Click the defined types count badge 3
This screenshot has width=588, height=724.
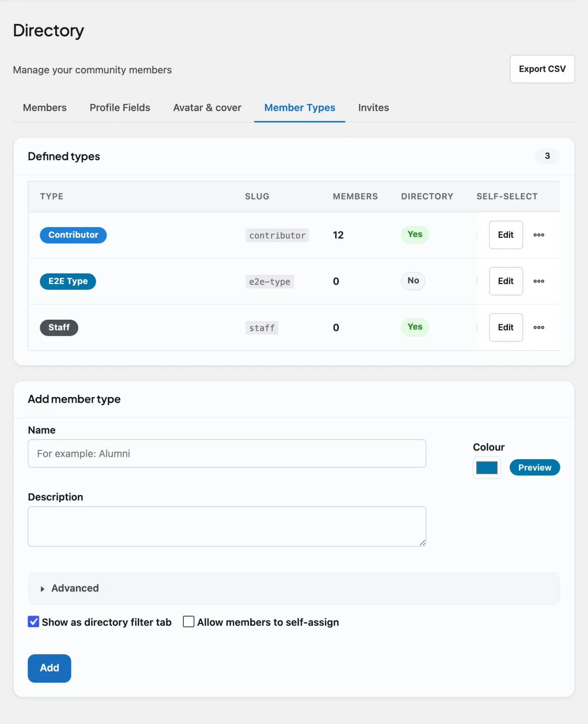tap(547, 156)
